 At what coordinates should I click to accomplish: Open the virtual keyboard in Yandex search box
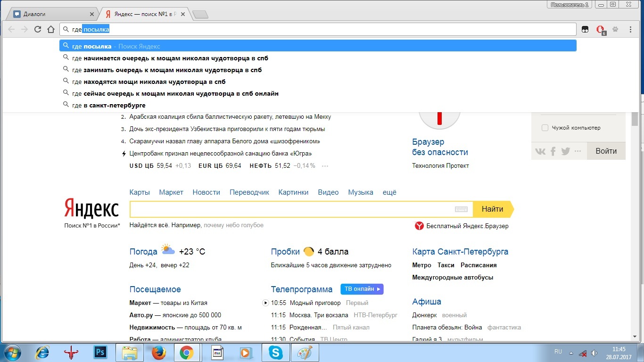coord(461,209)
